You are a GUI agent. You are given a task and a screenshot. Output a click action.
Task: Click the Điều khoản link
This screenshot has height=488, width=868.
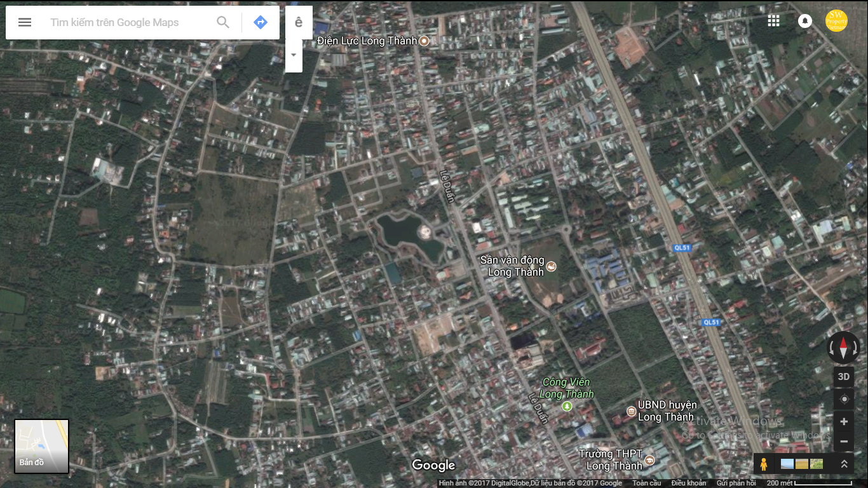688,484
